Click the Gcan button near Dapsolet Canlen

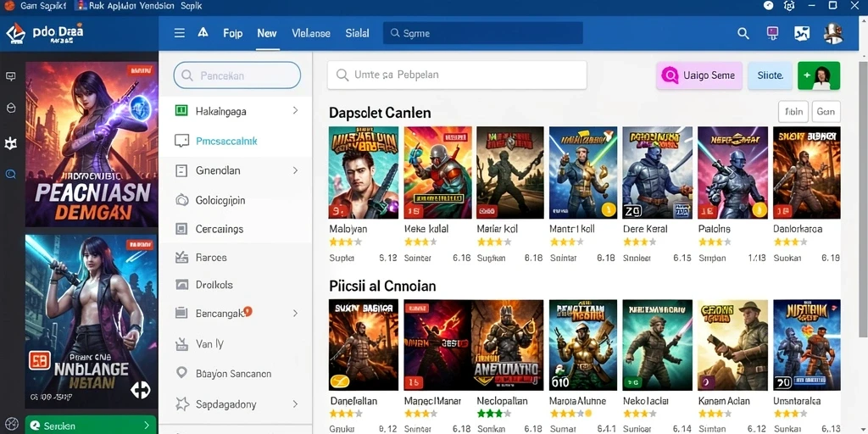[826, 111]
